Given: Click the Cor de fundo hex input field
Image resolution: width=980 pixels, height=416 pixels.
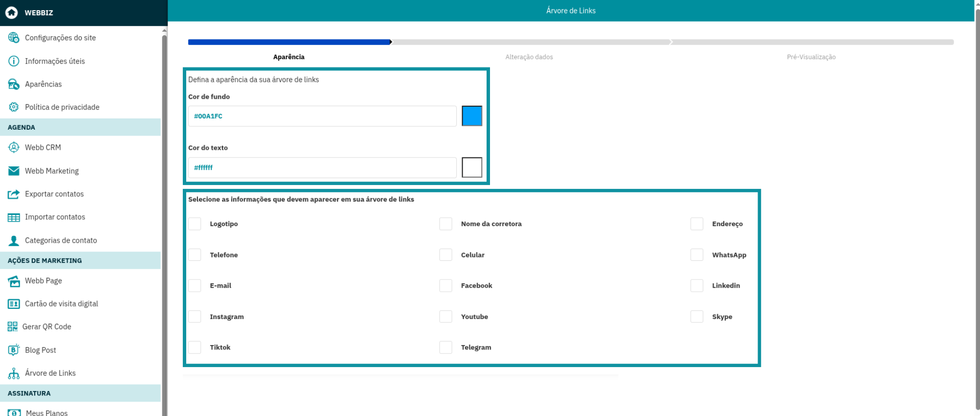Looking at the screenshot, I should click(x=322, y=116).
